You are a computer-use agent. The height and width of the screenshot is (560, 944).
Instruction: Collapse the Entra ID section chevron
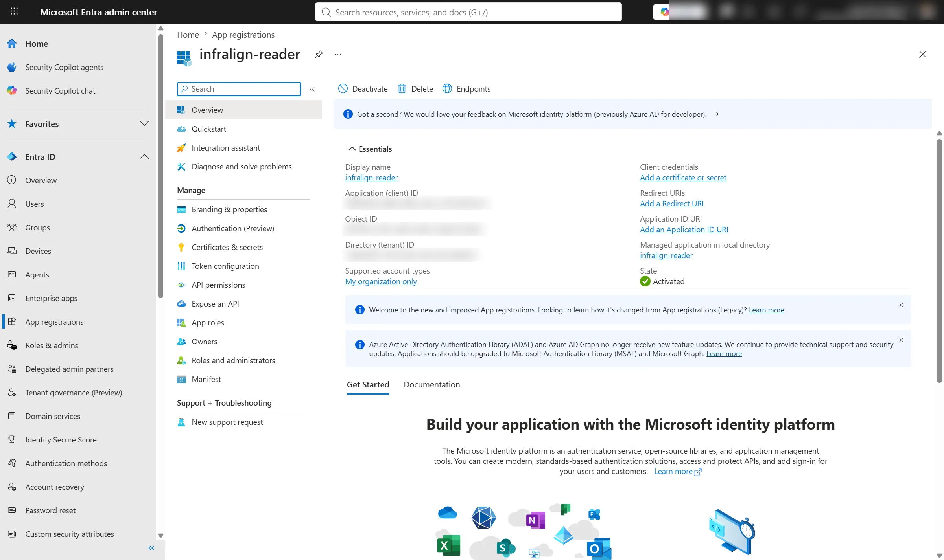tap(144, 157)
